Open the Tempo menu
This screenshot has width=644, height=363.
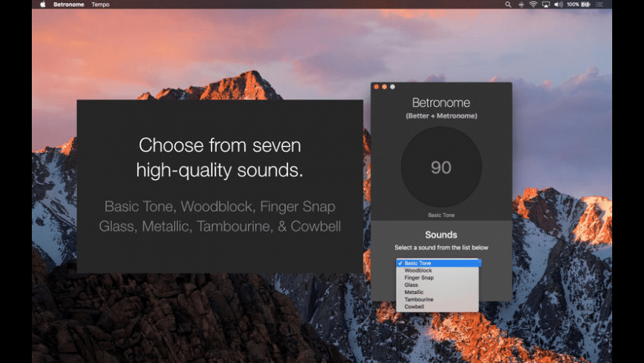(x=100, y=4)
